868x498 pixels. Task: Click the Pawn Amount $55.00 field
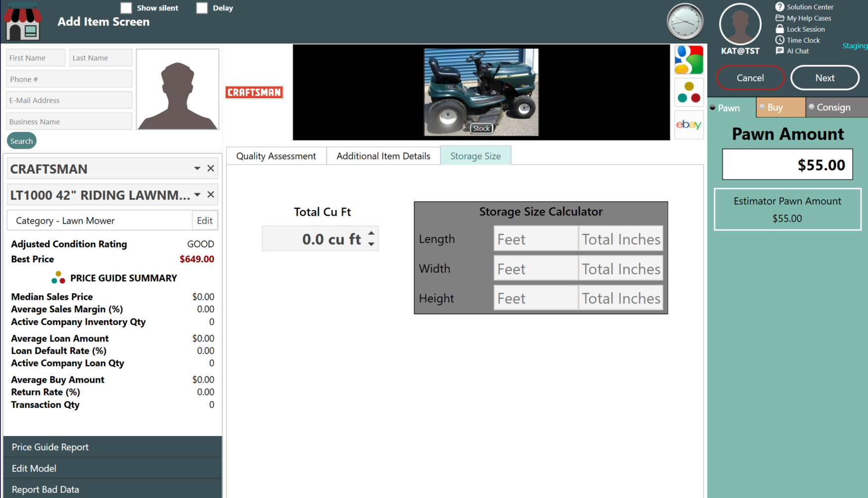(787, 165)
